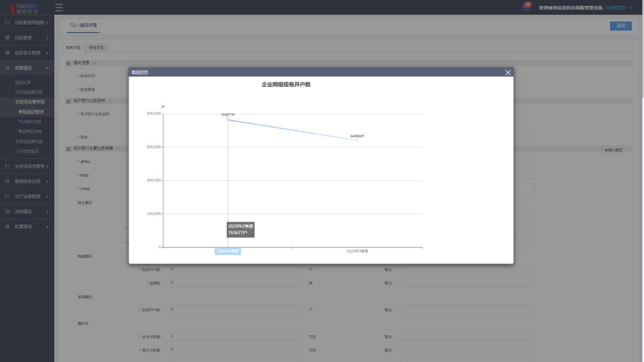Select the 季报审批流程 sidebar item
This screenshot has height=362, width=644.
pos(29,132)
